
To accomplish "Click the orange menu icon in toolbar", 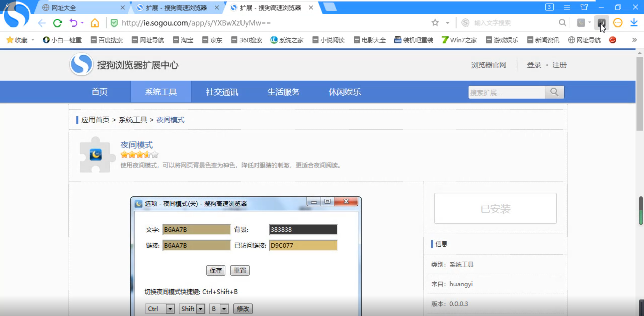I will pos(618,23).
